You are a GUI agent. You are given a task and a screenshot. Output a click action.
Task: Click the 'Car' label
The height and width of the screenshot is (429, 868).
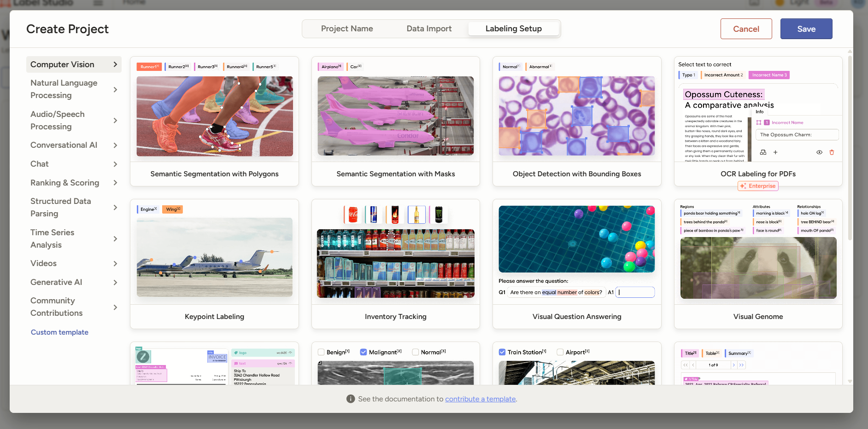(x=355, y=67)
